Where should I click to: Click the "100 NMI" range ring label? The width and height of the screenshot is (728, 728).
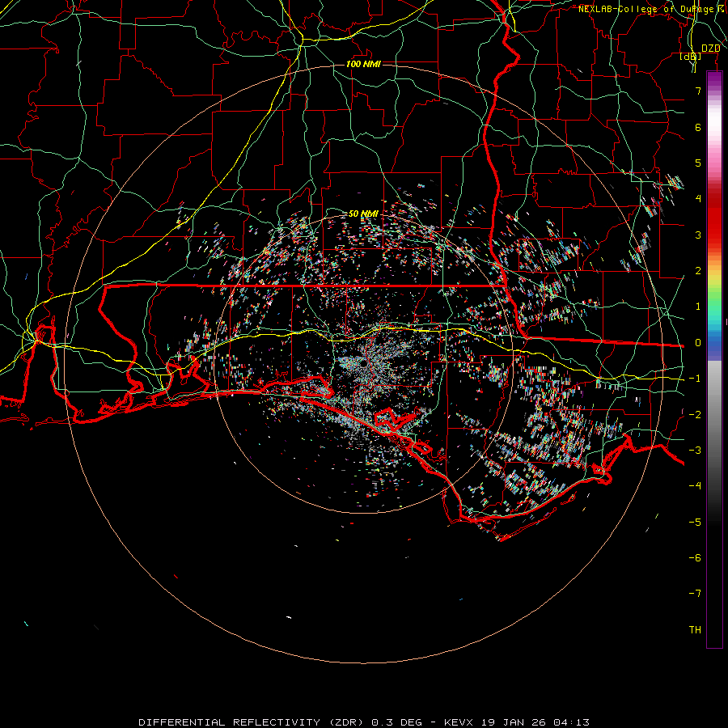(363, 64)
